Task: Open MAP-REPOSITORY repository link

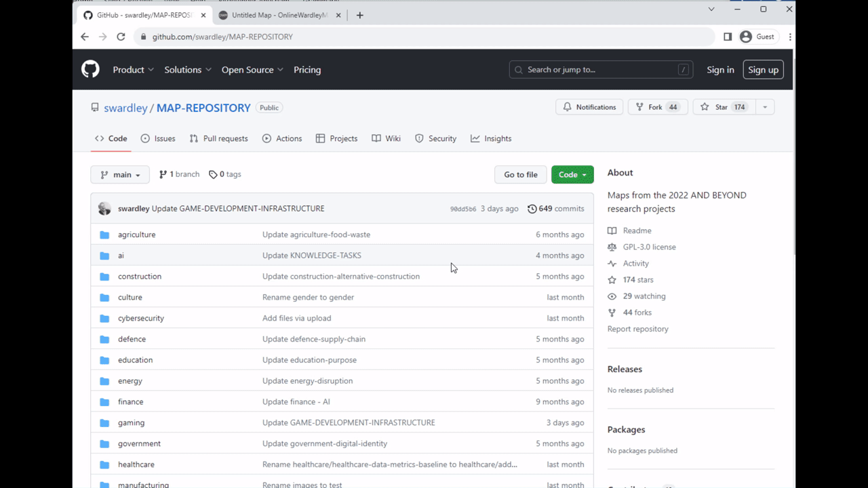Action: tap(203, 108)
